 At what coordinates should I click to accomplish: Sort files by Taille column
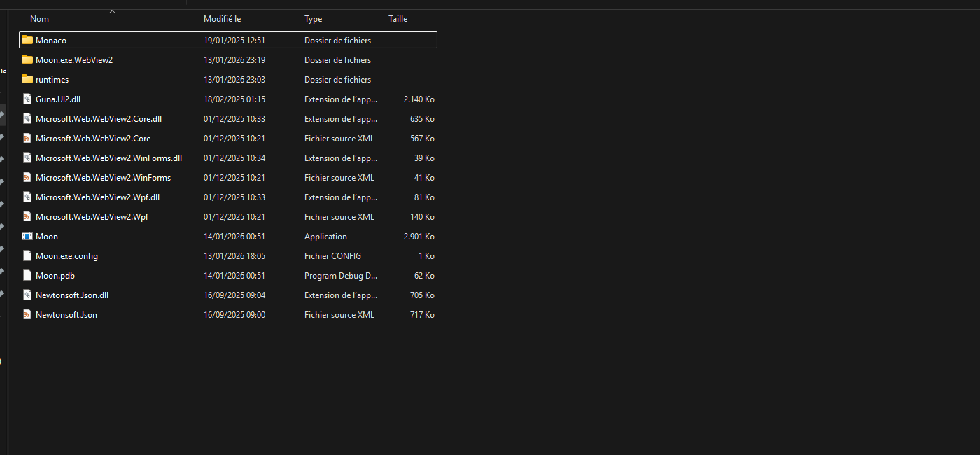tap(398, 19)
